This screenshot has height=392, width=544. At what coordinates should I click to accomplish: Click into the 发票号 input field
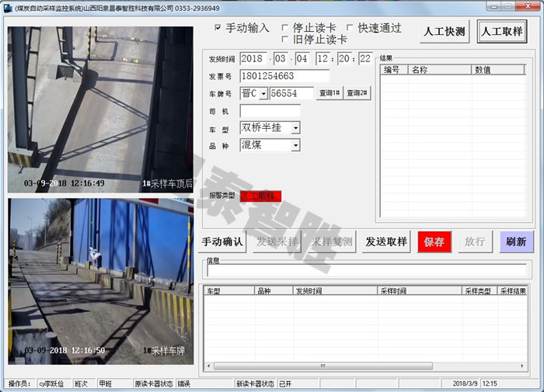pyautogui.click(x=284, y=76)
